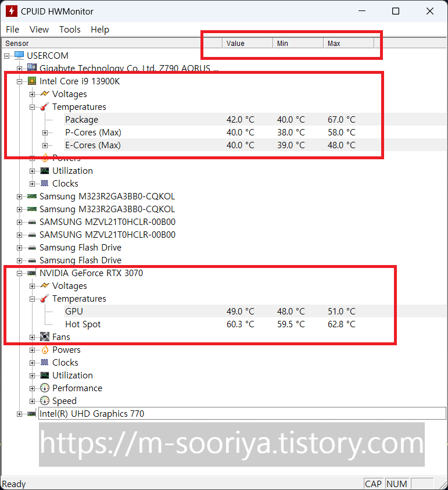Collapse the CPU Temperatures node
Screen dimensions: 448x490
(32, 107)
